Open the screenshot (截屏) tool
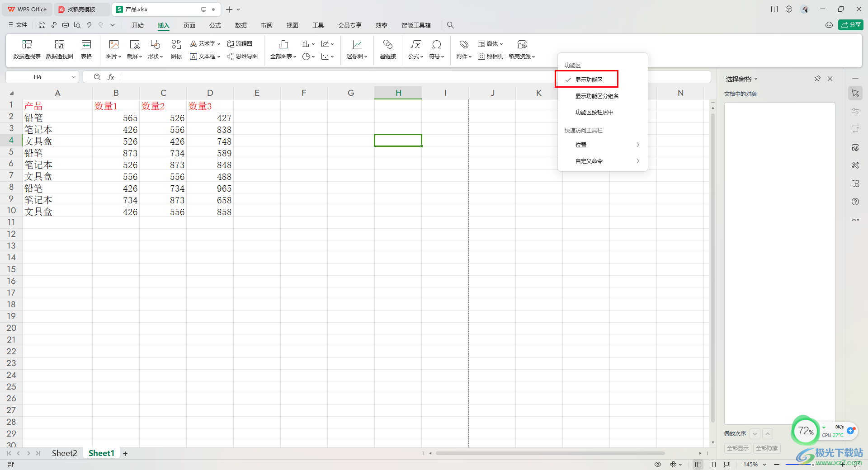Image resolution: width=868 pixels, height=470 pixels. coord(134,49)
